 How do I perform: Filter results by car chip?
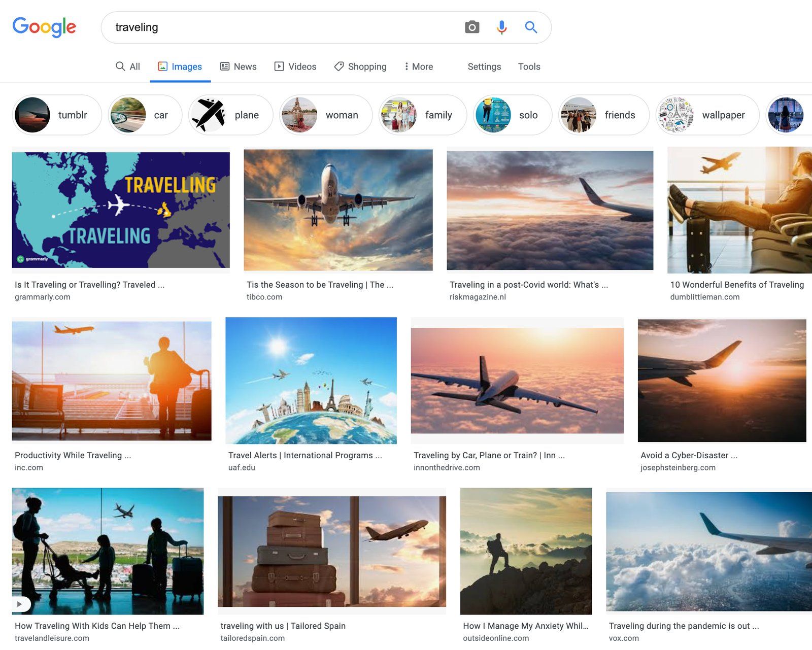145,115
